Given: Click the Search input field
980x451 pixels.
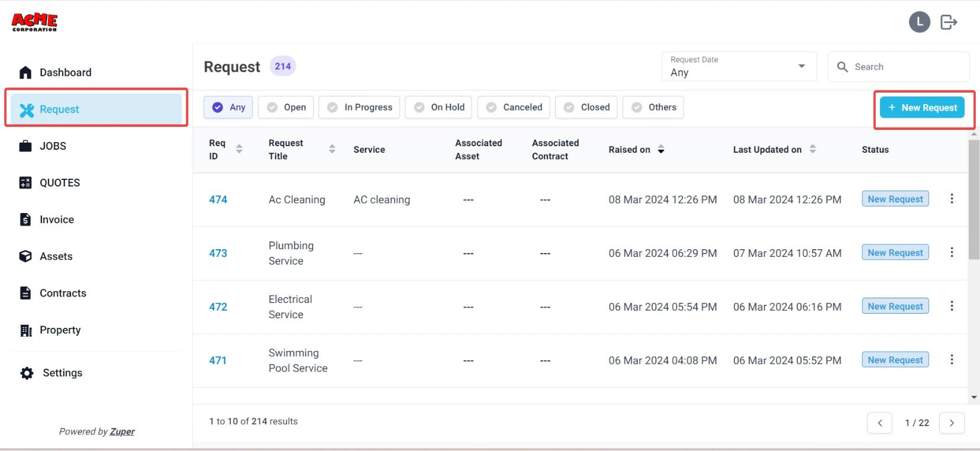Looking at the screenshot, I should point(898,67).
